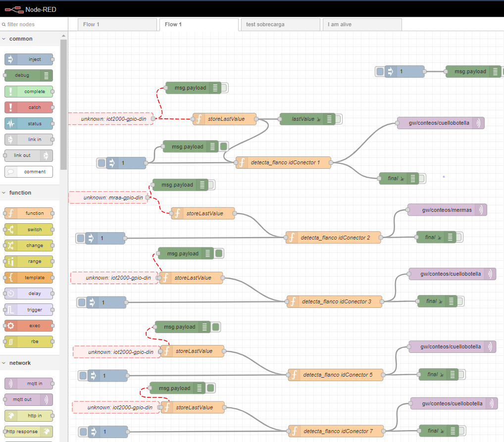The image size is (504, 442).
Task: Open the I am alive tab
Action: pyautogui.click(x=362, y=24)
